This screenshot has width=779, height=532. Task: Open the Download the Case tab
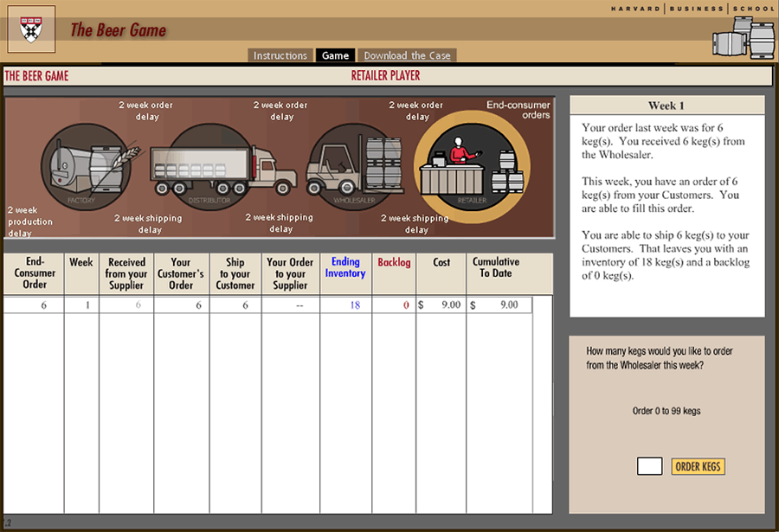[407, 55]
